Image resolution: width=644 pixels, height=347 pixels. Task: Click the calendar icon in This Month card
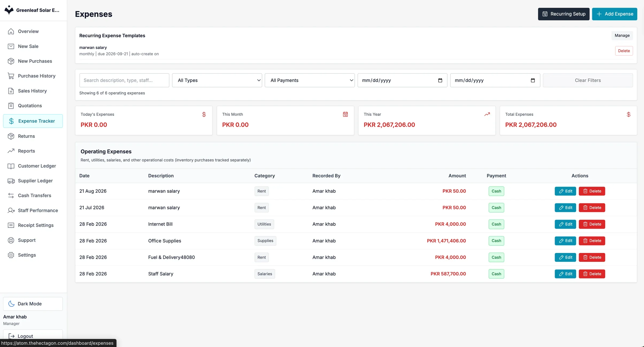[345, 114]
